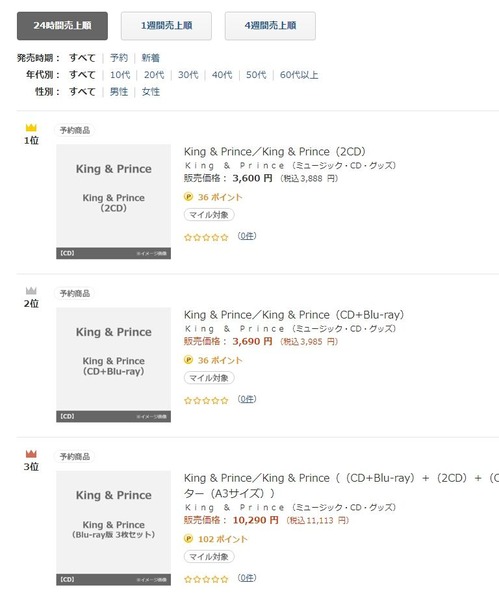
Task: Switch to the 1週間売上順 tab
Action: coord(166,26)
